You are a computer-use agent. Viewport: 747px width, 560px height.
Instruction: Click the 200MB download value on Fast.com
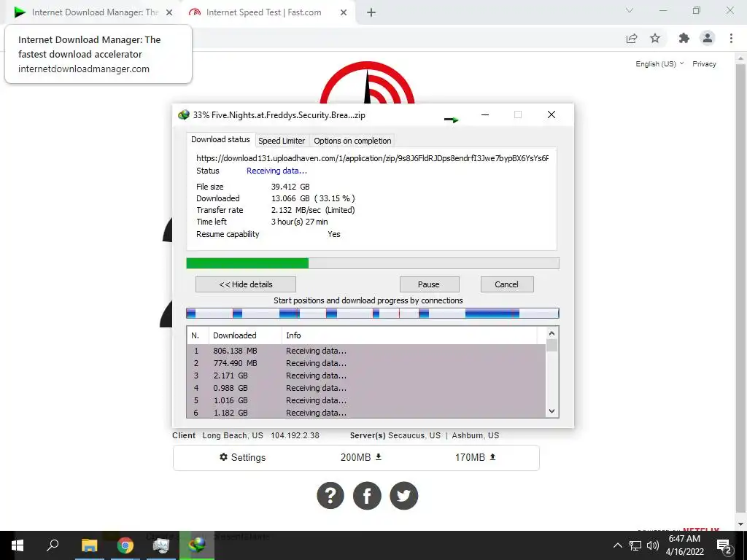361,457
